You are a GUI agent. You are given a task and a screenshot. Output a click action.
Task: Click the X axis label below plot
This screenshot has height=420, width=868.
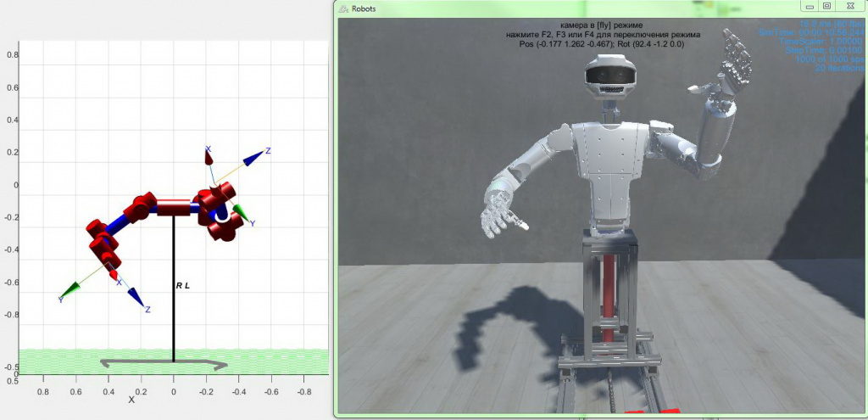point(131,400)
